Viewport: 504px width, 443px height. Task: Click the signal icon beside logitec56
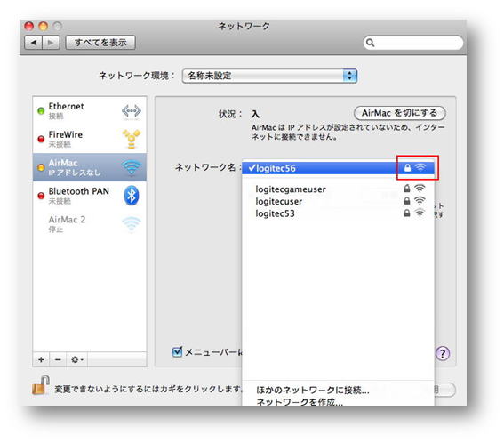tap(420, 167)
